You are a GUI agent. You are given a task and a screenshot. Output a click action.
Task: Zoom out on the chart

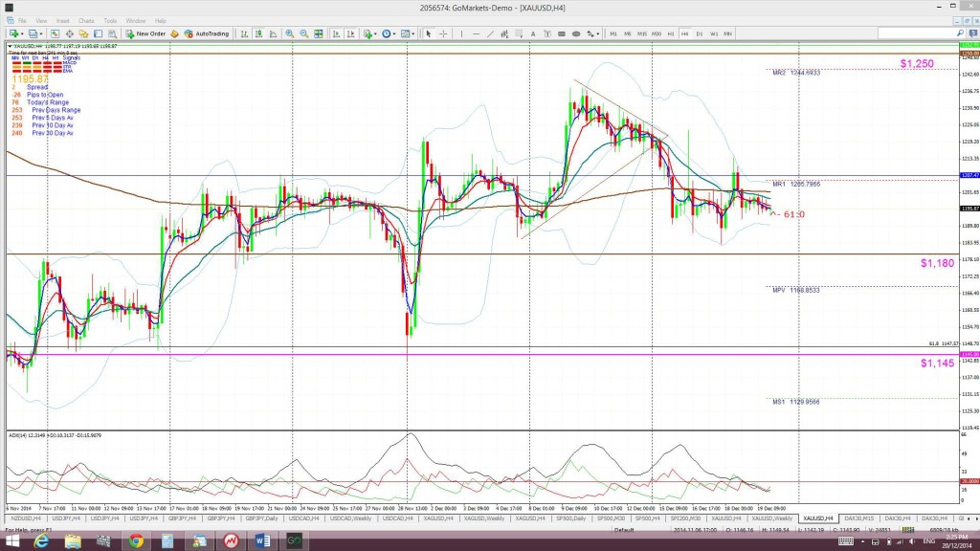click(303, 33)
